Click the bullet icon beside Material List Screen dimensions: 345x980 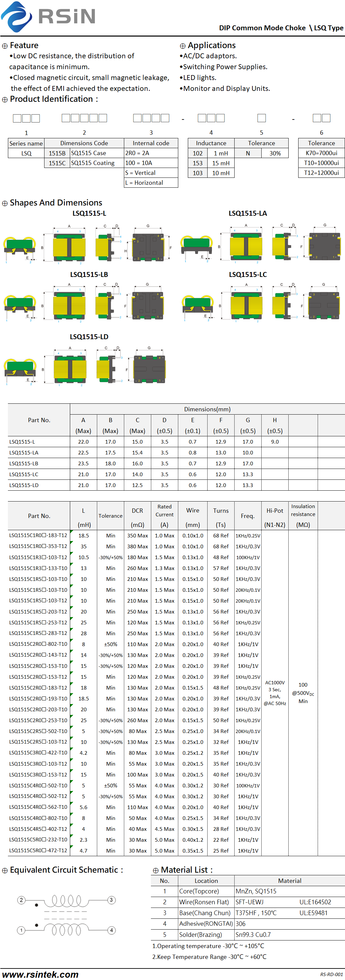coord(155,870)
